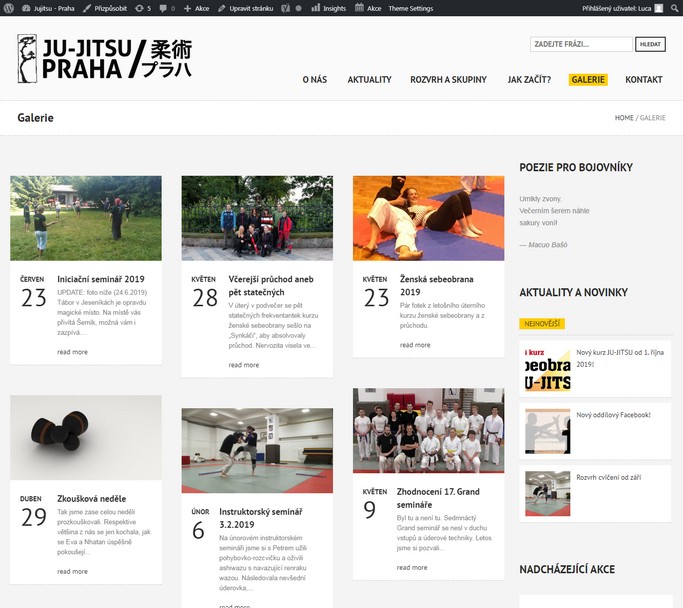683x608 pixels.
Task: Select the highlighted Galerie menu item
Action: pyautogui.click(x=588, y=80)
